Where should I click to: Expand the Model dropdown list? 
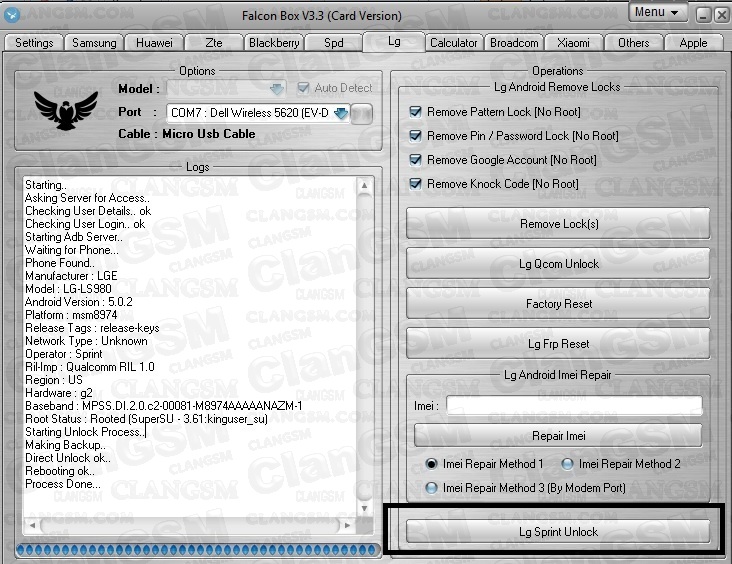277,89
